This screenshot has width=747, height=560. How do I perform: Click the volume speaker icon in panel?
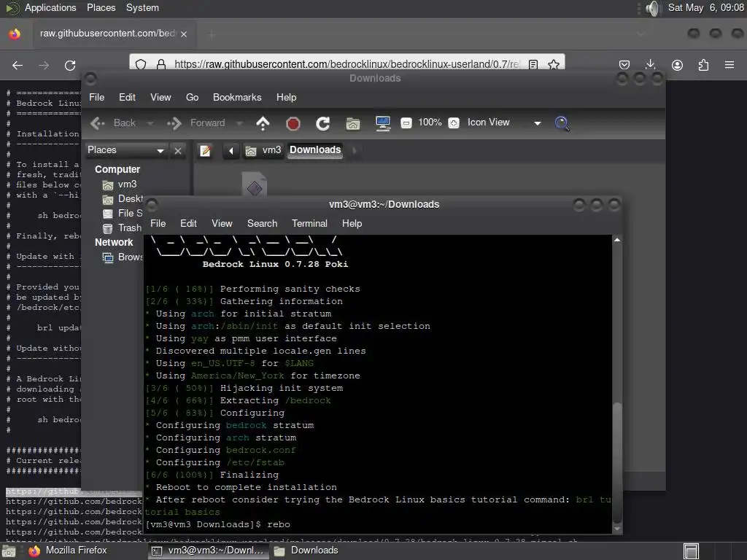[x=653, y=8]
